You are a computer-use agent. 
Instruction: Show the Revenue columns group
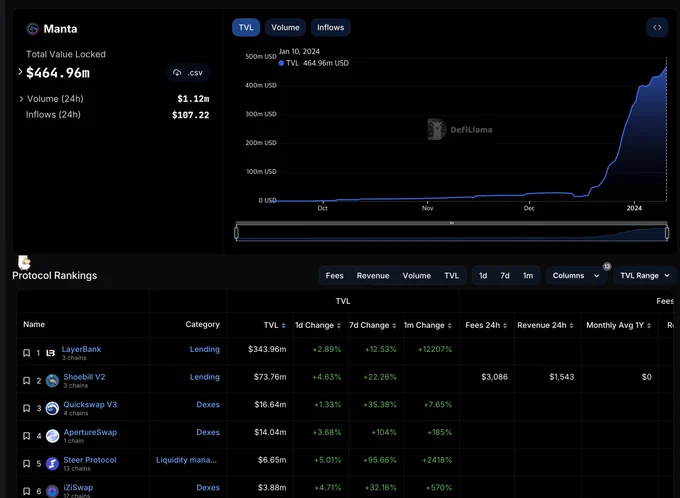(x=373, y=275)
